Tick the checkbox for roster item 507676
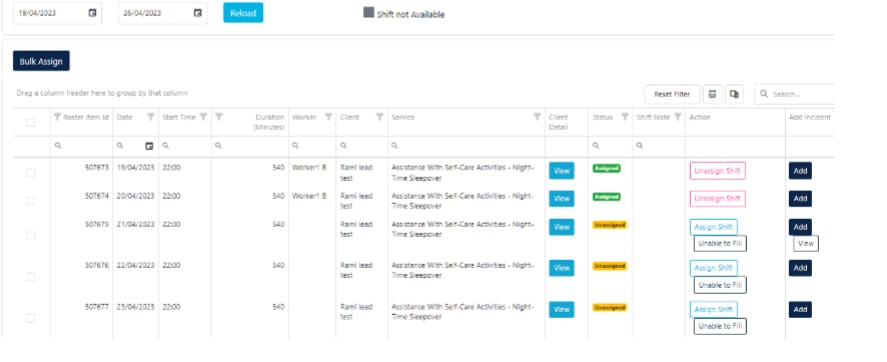Viewport: 887px width, 362px height. (31, 277)
